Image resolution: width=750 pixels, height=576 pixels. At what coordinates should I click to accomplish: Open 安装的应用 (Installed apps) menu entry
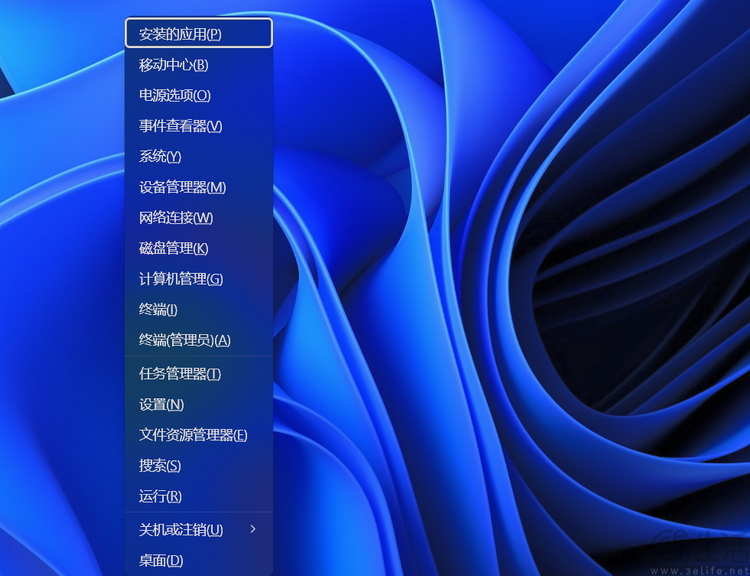pos(181,34)
